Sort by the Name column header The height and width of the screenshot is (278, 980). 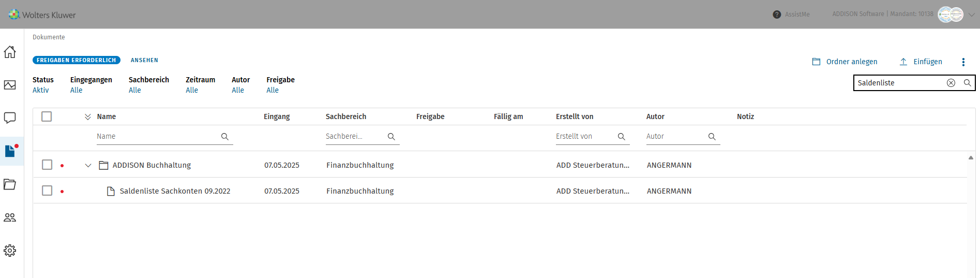tap(107, 116)
